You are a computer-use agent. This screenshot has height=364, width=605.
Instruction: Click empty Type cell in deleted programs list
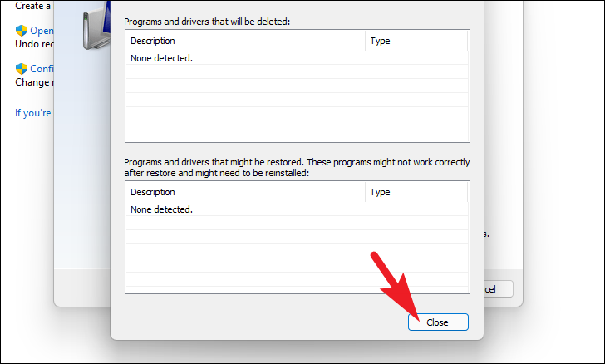tap(416, 58)
